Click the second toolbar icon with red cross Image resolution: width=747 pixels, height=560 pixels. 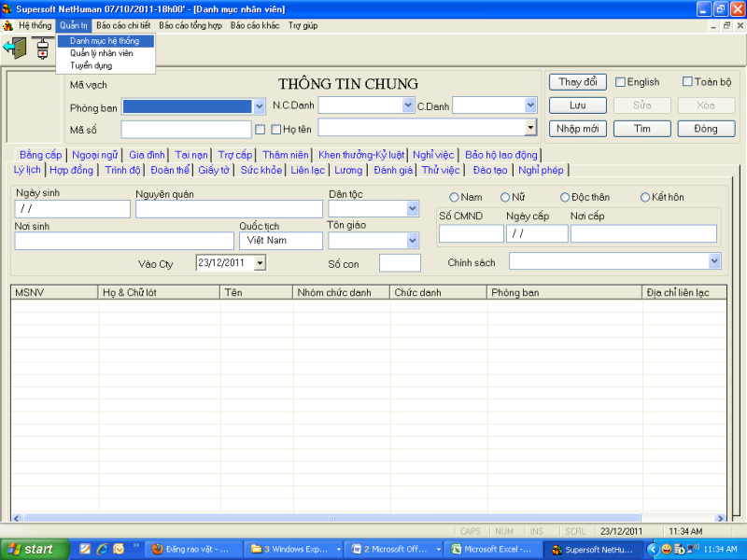42,49
